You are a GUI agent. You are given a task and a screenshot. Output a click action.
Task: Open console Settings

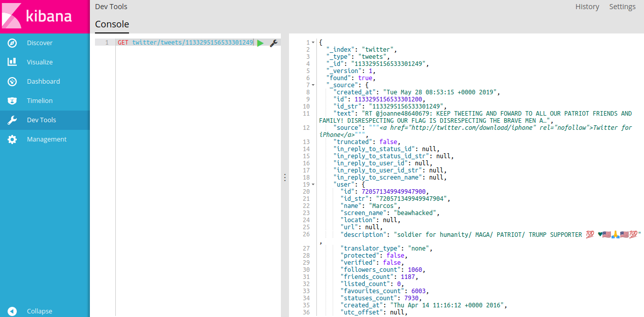coord(622,7)
